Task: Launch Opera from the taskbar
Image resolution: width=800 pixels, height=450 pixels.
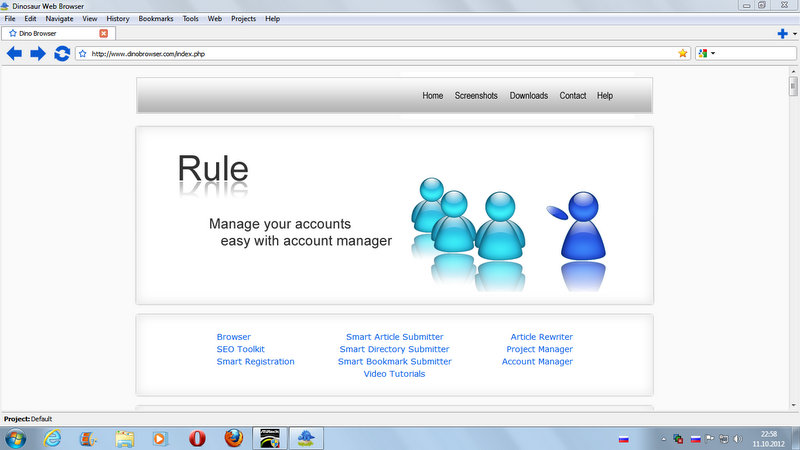Action: 197,438
